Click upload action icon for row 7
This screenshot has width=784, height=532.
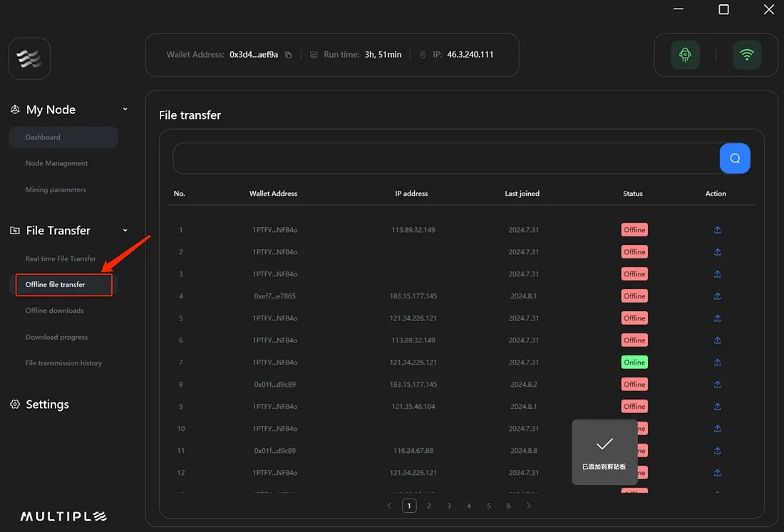(717, 363)
